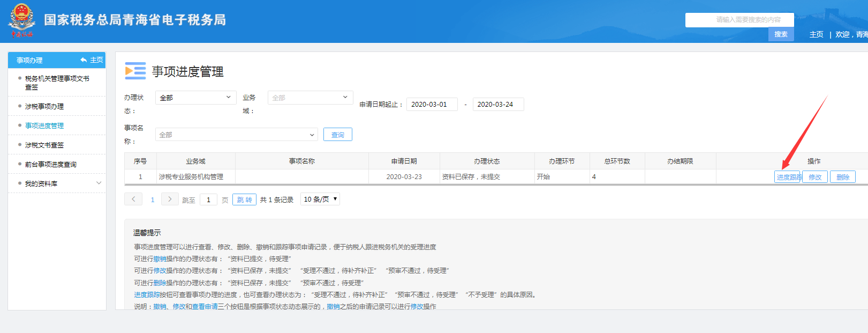The height and width of the screenshot is (333, 868).
Task: Click the 事项进度管理 heading list icon
Action: [135, 71]
